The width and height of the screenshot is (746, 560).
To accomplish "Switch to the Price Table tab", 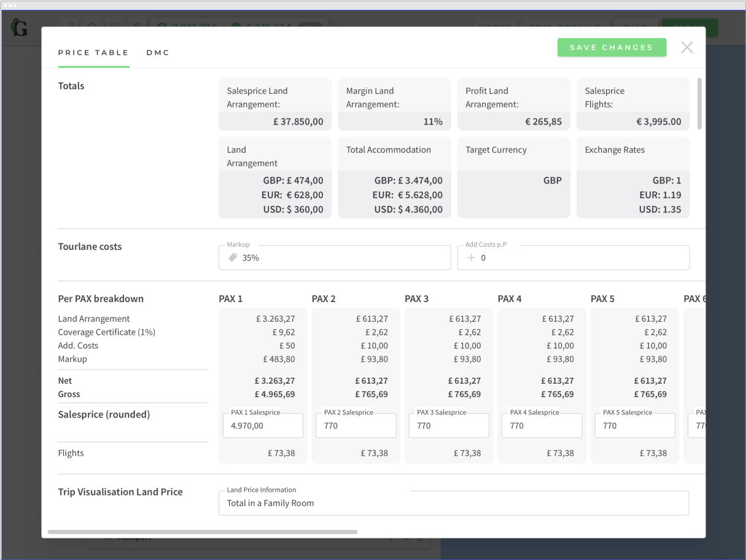I will click(x=93, y=53).
